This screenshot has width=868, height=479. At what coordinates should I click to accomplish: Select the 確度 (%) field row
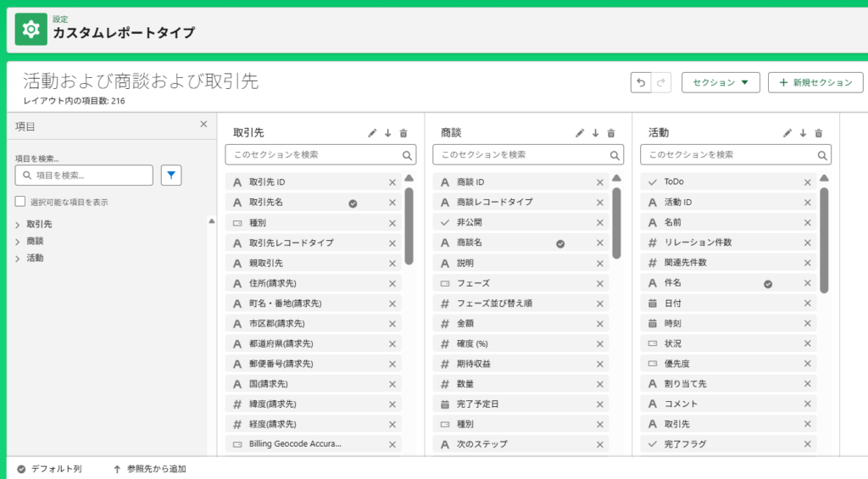pyautogui.click(x=521, y=344)
